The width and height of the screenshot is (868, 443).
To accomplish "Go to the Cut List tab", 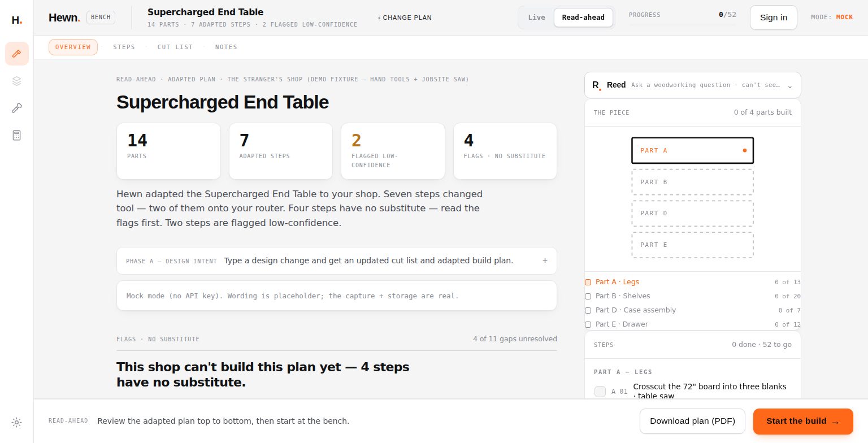I will [x=175, y=47].
